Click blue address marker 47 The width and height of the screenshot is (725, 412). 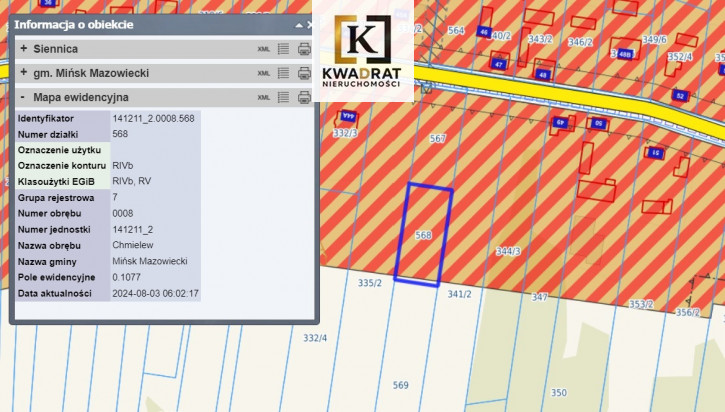tap(498, 64)
